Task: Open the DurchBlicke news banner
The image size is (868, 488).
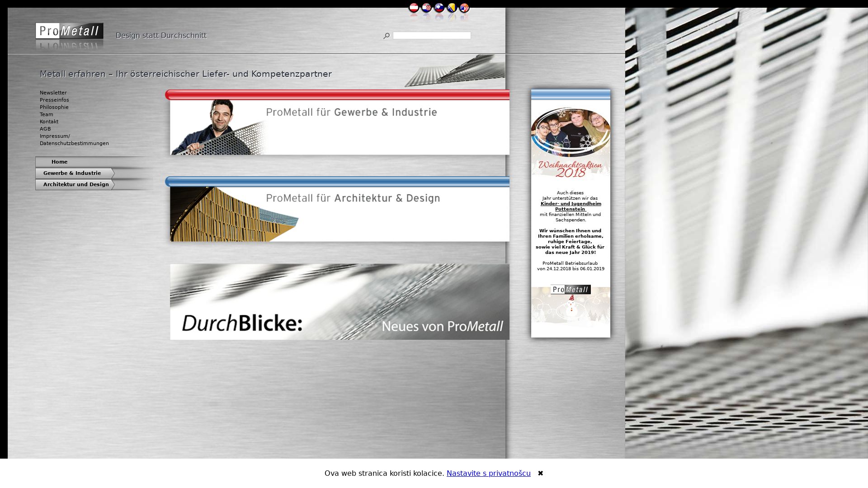Action: click(x=340, y=302)
